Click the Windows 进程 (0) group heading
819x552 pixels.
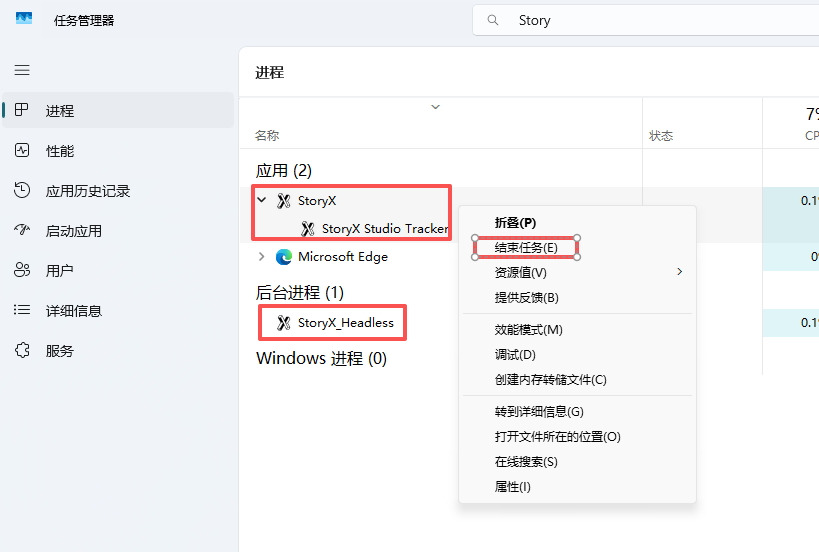pyautogui.click(x=321, y=358)
